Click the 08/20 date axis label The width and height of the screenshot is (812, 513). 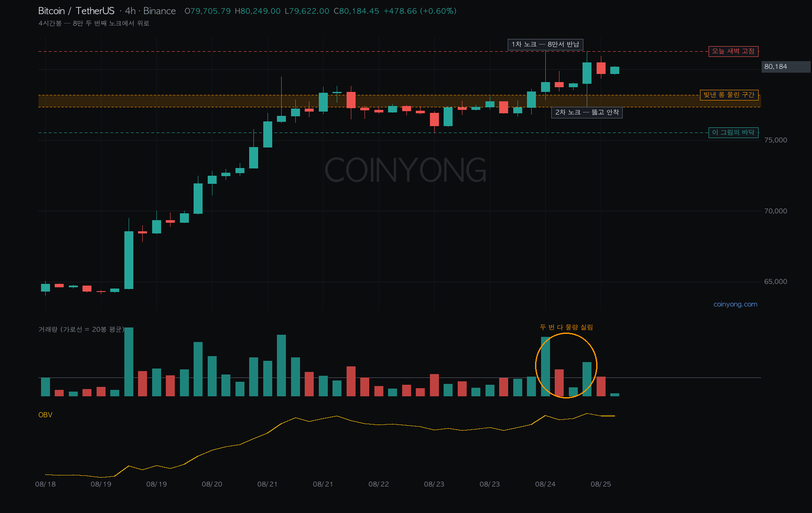(212, 484)
